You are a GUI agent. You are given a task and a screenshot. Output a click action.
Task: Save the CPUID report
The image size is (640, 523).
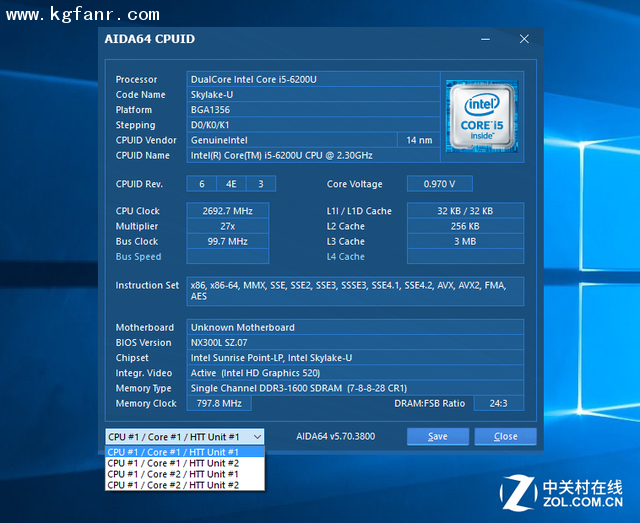pyautogui.click(x=438, y=436)
